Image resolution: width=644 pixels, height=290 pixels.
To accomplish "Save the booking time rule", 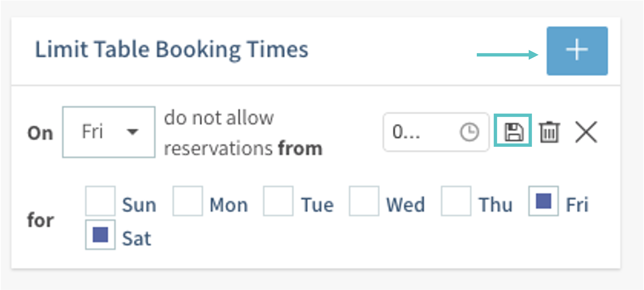I will [513, 130].
